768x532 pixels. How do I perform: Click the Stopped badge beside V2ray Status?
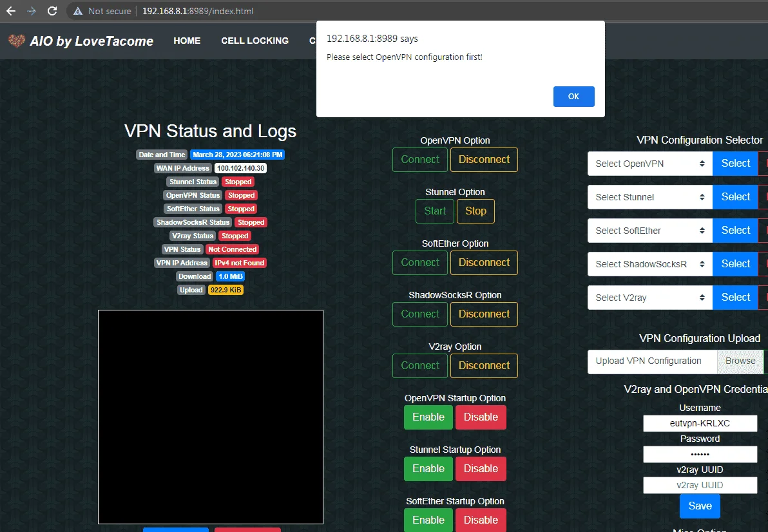point(235,236)
